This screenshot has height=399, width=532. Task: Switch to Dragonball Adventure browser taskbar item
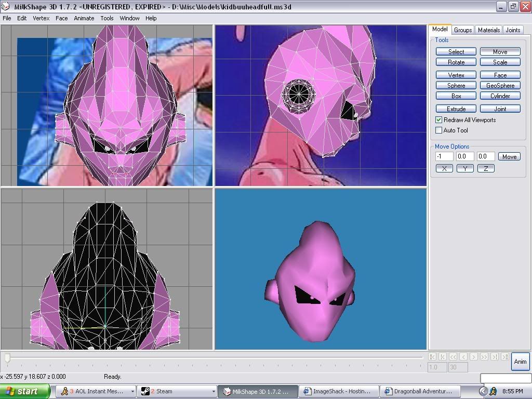[420, 391]
